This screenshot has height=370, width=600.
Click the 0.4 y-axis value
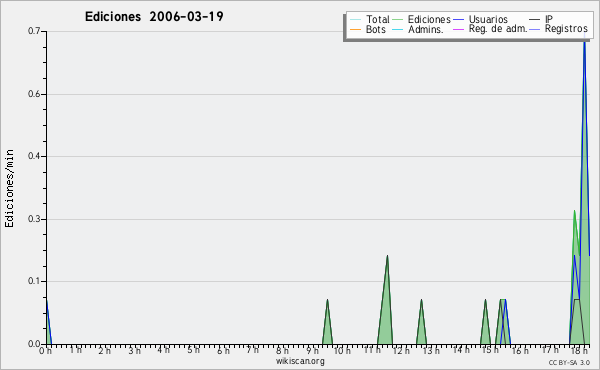(34, 156)
